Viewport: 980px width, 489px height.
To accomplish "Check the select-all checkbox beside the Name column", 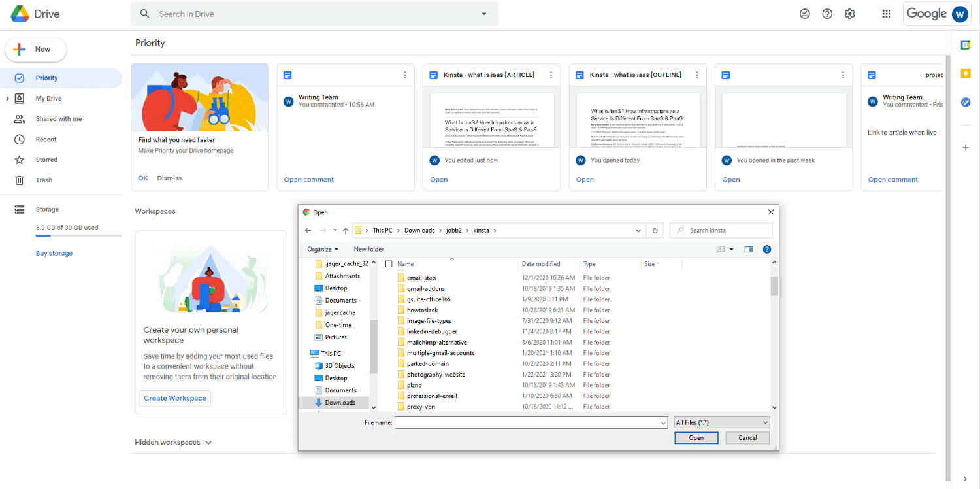I will pos(389,263).
